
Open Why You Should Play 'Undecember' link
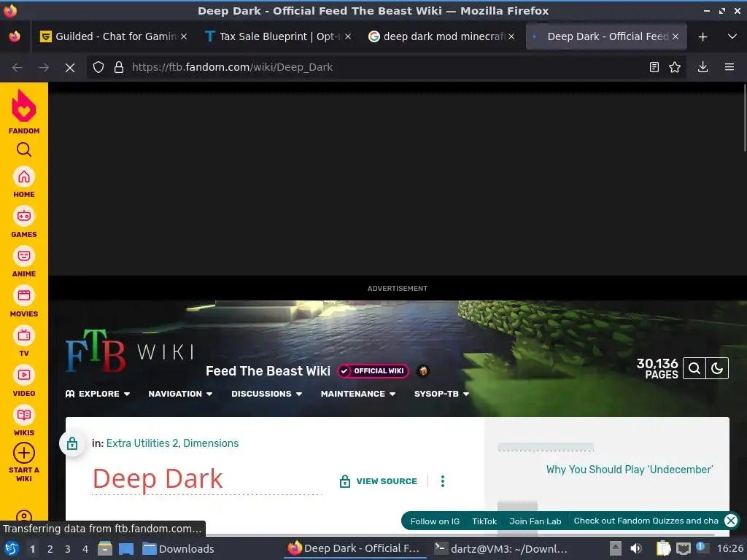(x=630, y=470)
